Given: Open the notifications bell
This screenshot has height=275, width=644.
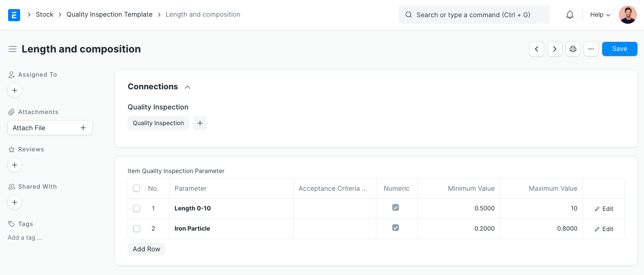Looking at the screenshot, I should click(570, 15).
